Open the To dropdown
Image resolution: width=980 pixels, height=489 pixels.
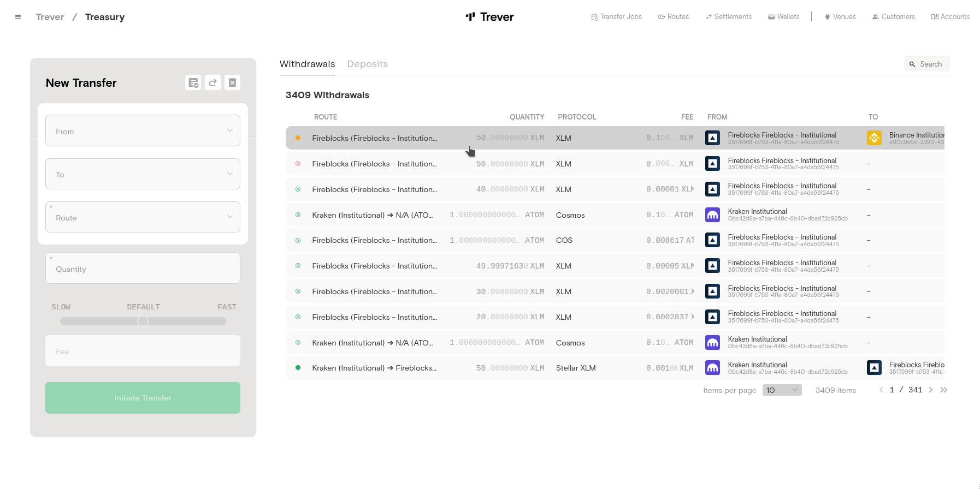tap(143, 174)
